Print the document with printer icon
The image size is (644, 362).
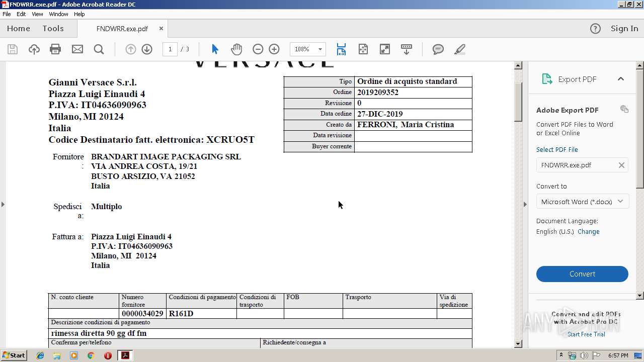[55, 49]
